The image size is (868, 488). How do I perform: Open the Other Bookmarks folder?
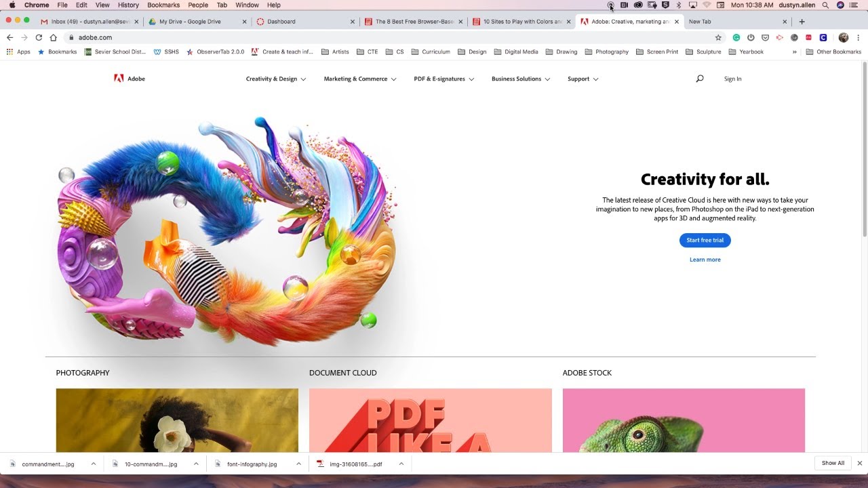pos(833,52)
